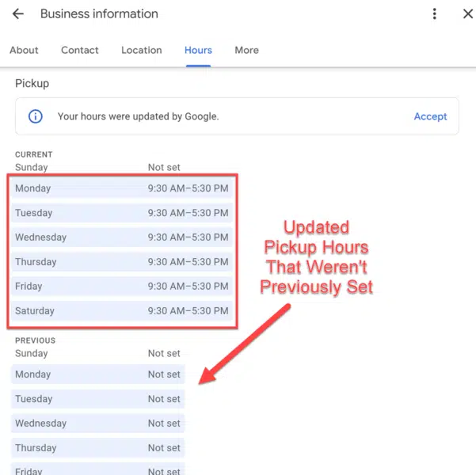
Task: Select the current Monday hours row
Action: click(x=123, y=188)
